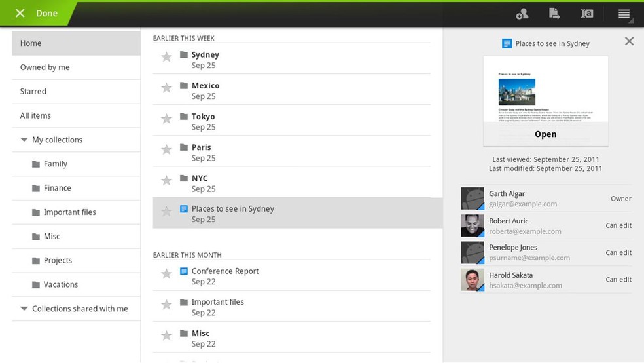
Task: Click the Sydney document preview thumbnail
Action: pyautogui.click(x=545, y=90)
